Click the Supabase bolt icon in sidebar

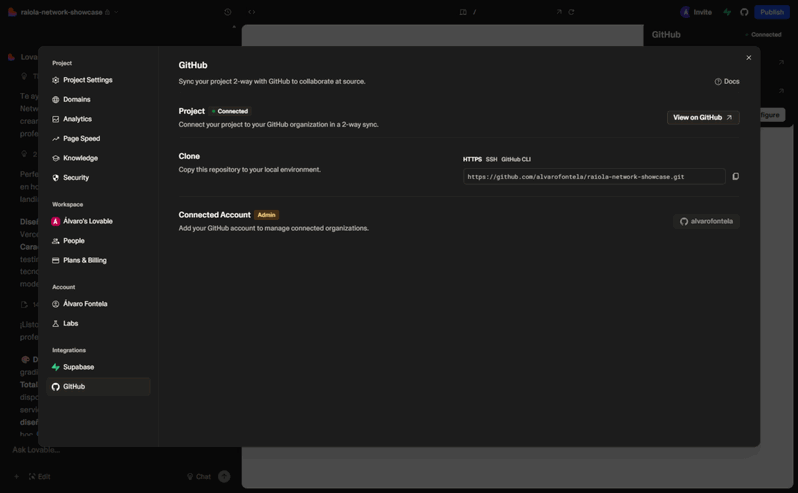tap(55, 367)
